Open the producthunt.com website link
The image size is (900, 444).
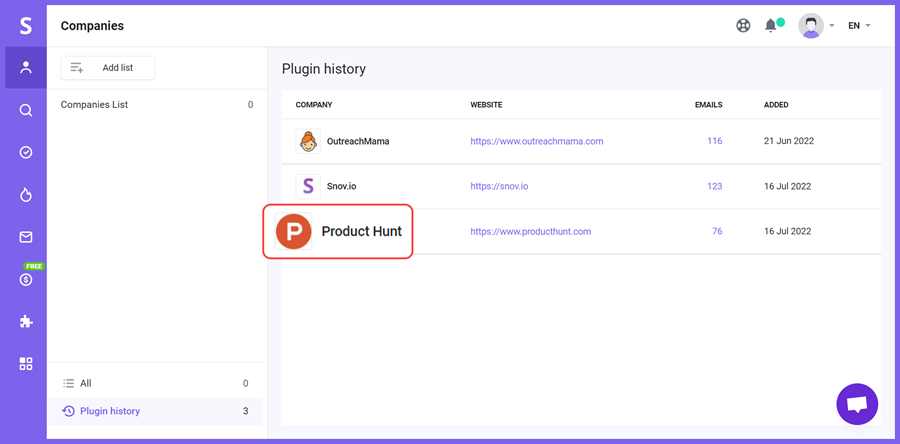click(530, 232)
